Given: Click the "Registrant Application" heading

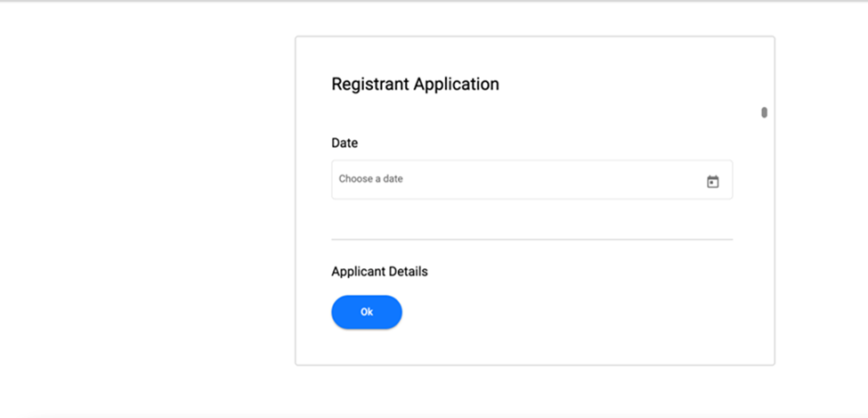Looking at the screenshot, I should pyautogui.click(x=415, y=85).
